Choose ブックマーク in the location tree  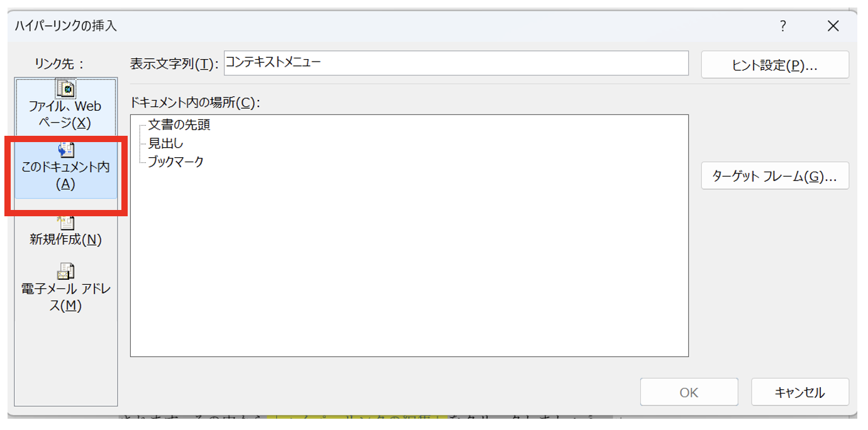(x=175, y=162)
